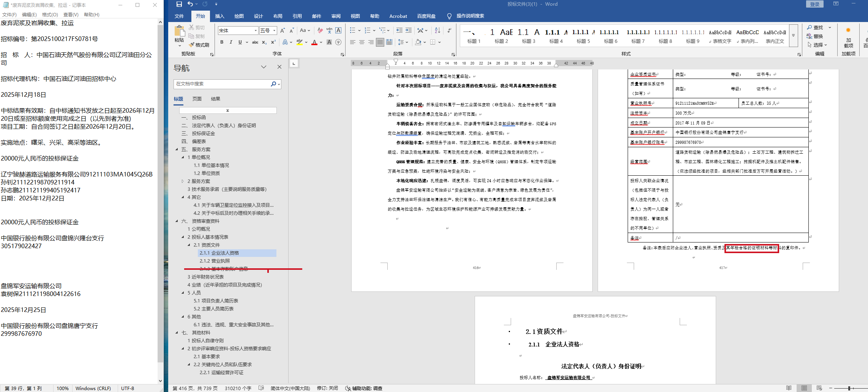Save the document from the quick access toolbar
868x392 pixels.
179,4
